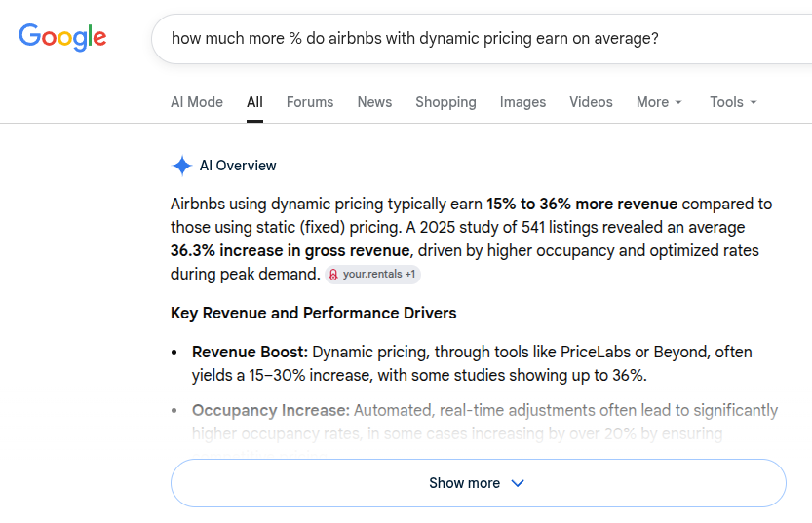Switch to the Shopping tab

[445, 102]
